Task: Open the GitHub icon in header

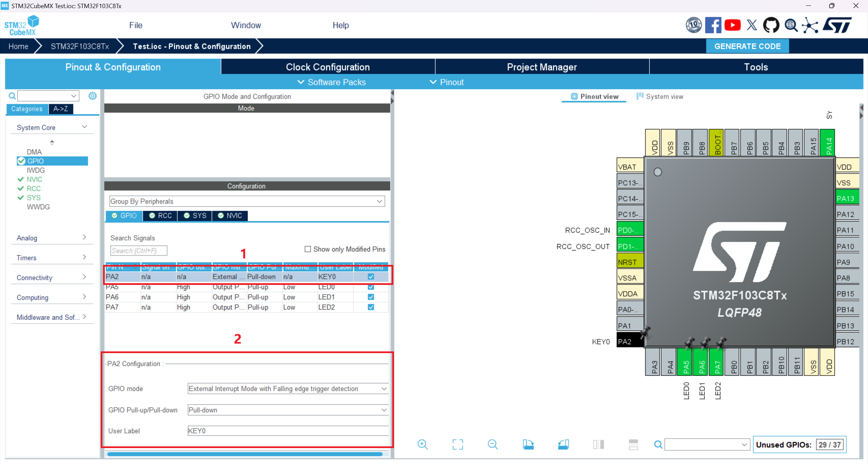Action: pyautogui.click(x=771, y=25)
